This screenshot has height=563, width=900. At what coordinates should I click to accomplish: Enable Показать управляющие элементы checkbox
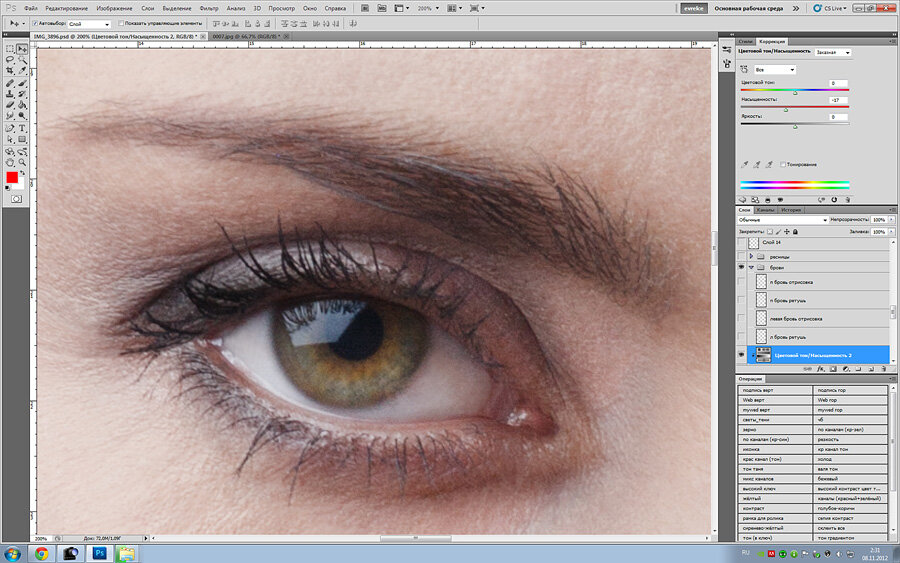point(122,23)
